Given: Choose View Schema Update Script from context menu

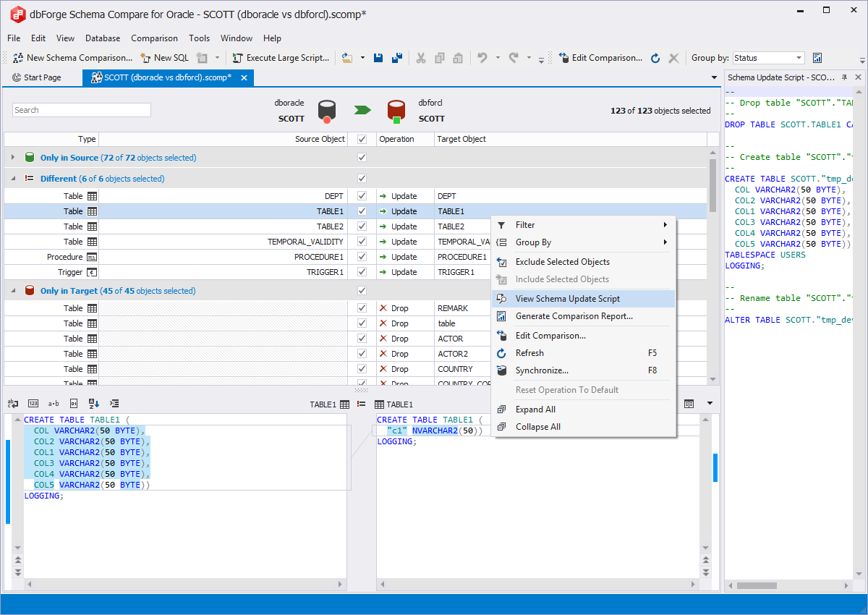Looking at the screenshot, I should pyautogui.click(x=584, y=299).
